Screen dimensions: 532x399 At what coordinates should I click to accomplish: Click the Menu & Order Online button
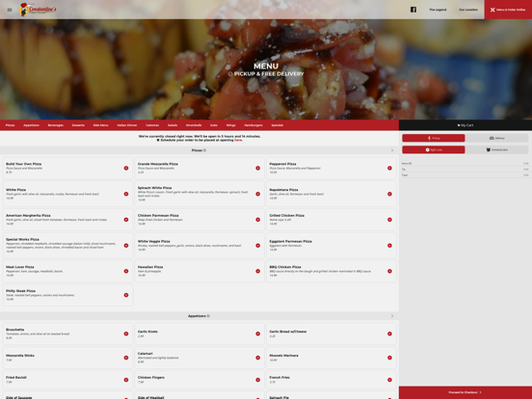tap(508, 10)
